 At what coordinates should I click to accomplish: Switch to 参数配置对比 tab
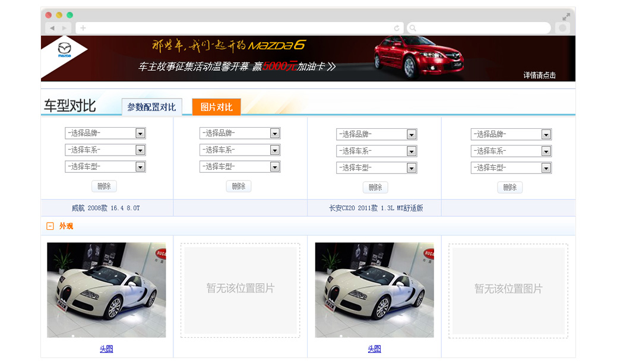151,107
